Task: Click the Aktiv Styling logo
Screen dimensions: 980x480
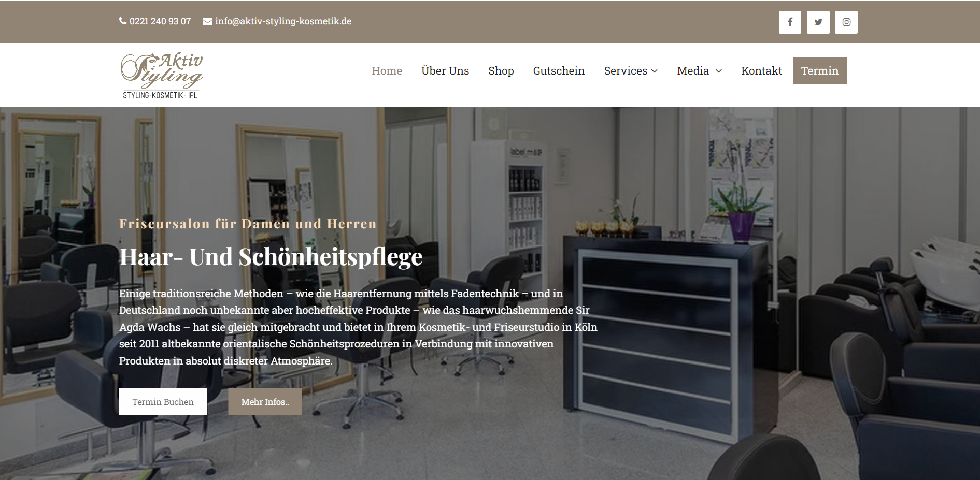Action: click(x=162, y=75)
